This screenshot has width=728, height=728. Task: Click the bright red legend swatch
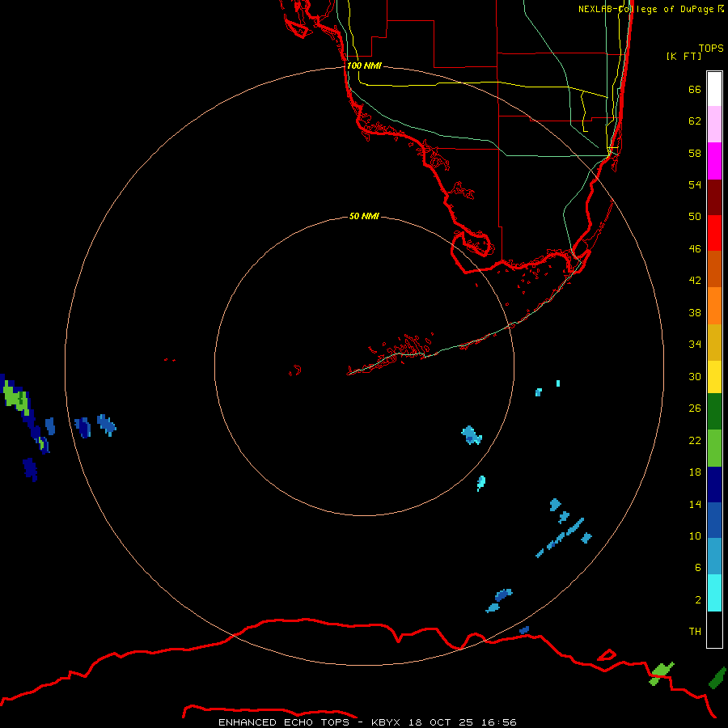click(x=714, y=233)
